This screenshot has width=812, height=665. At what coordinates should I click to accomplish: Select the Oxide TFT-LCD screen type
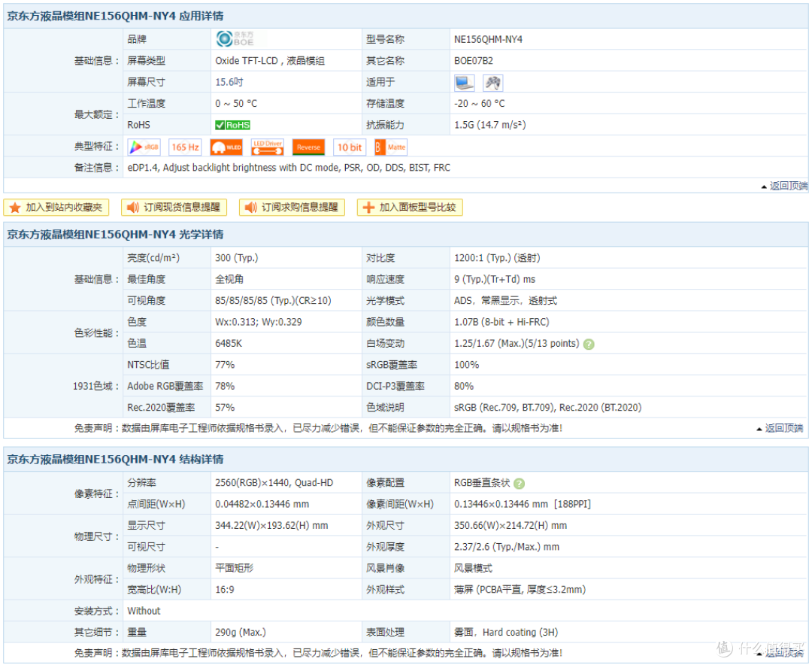click(x=270, y=61)
